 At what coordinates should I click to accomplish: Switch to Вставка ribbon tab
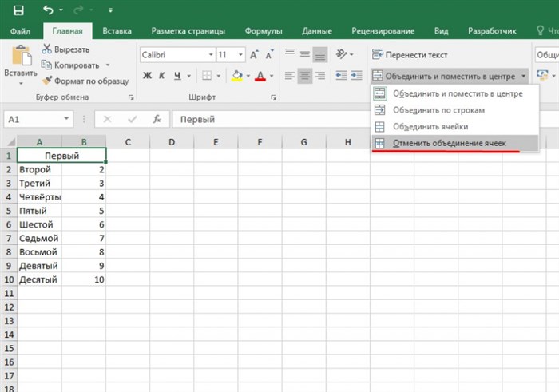click(117, 31)
